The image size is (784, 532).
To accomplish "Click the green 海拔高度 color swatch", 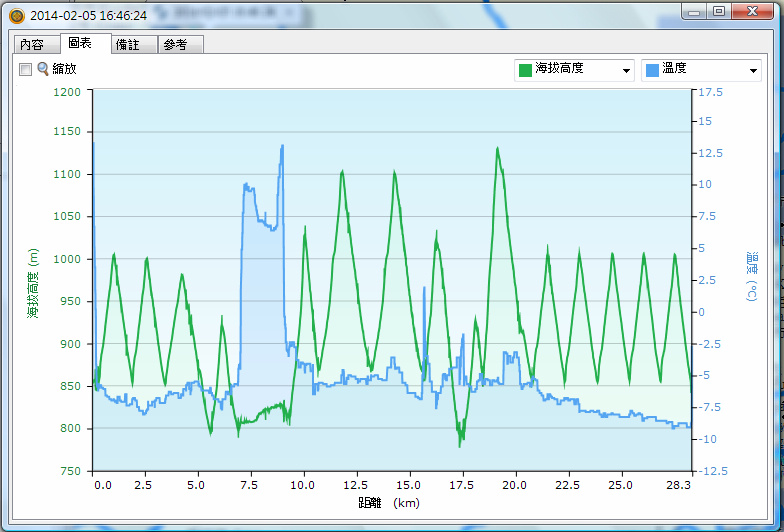I will (x=524, y=70).
